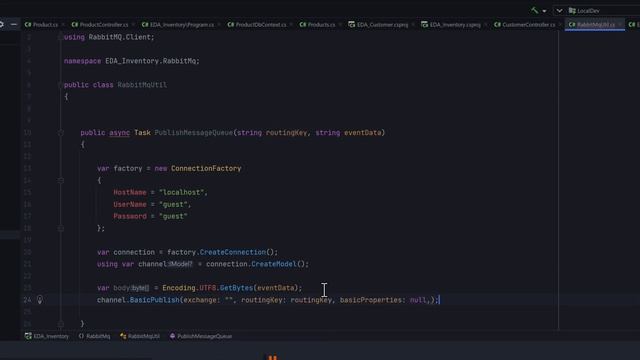640x360 pixels.
Task: Click the UserName property
Action: (x=130, y=204)
